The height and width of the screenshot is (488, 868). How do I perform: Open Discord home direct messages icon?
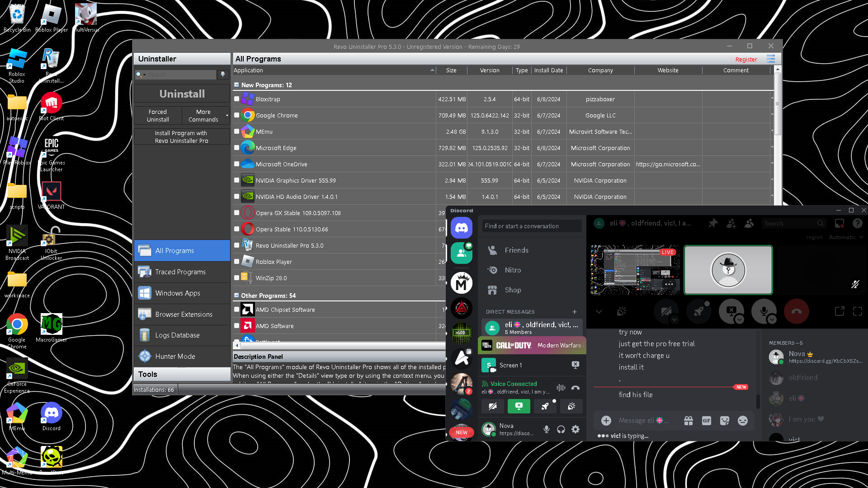click(461, 228)
